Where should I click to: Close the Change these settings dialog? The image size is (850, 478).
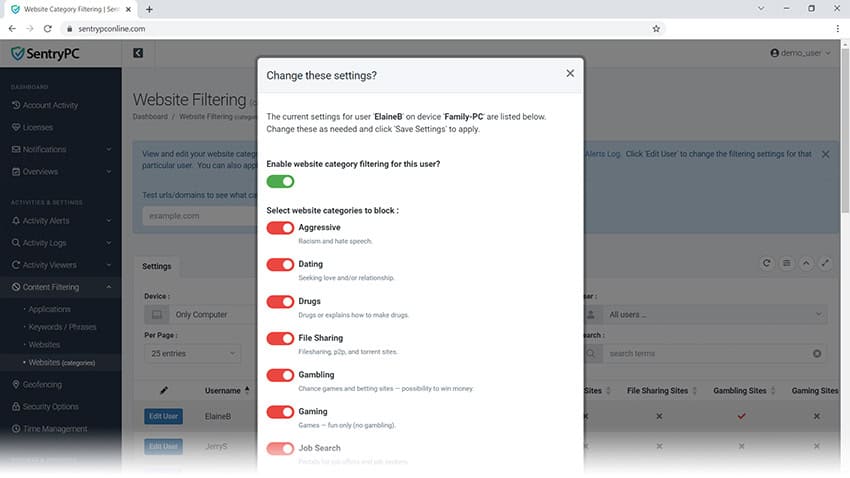[x=570, y=73]
